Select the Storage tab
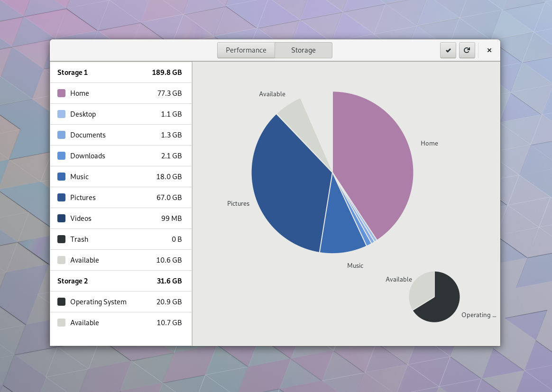 pyautogui.click(x=303, y=50)
